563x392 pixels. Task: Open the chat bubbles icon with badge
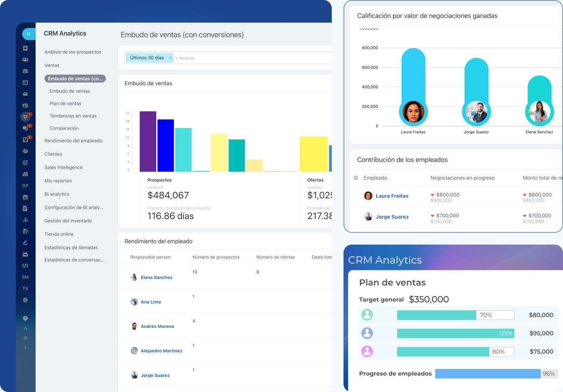tap(25, 129)
